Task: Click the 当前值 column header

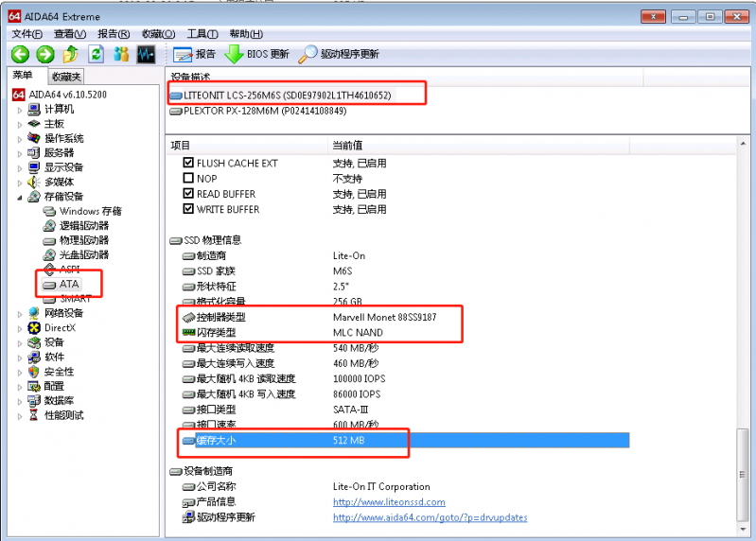Action: point(479,145)
